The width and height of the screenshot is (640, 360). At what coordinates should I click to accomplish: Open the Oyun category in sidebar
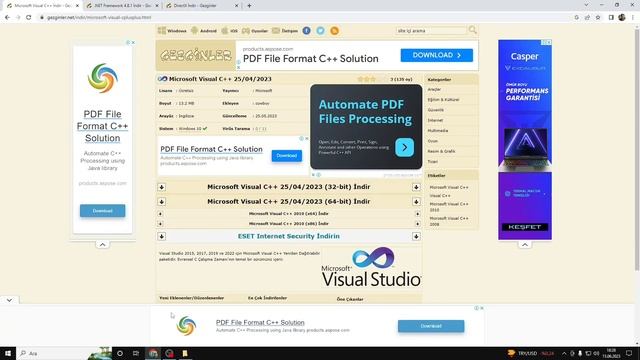(433, 141)
